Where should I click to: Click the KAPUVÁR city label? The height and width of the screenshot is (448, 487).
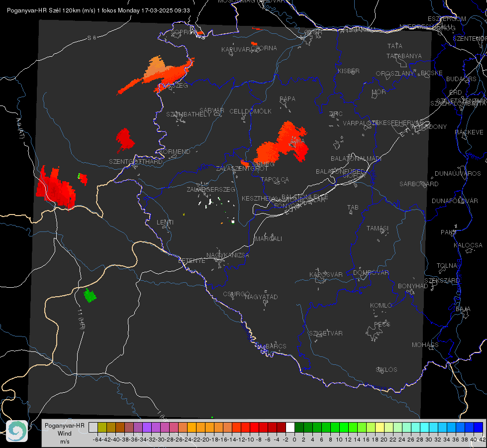tap(235, 50)
